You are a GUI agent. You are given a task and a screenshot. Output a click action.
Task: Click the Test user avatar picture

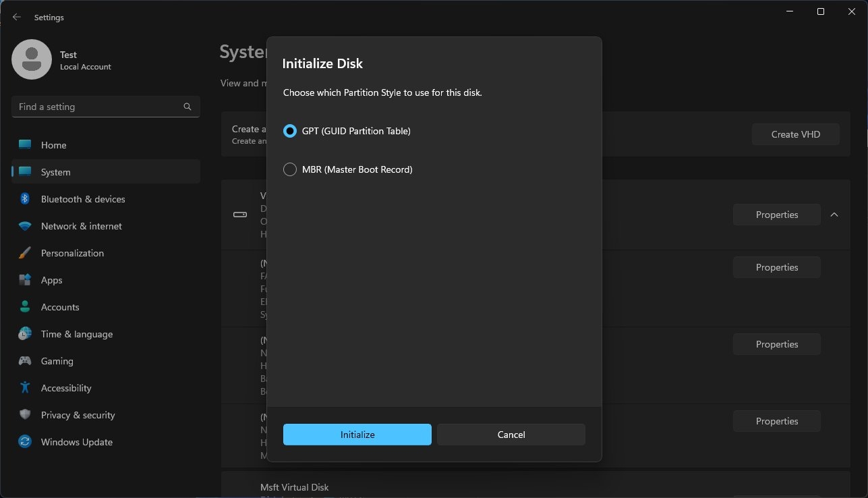coord(32,59)
